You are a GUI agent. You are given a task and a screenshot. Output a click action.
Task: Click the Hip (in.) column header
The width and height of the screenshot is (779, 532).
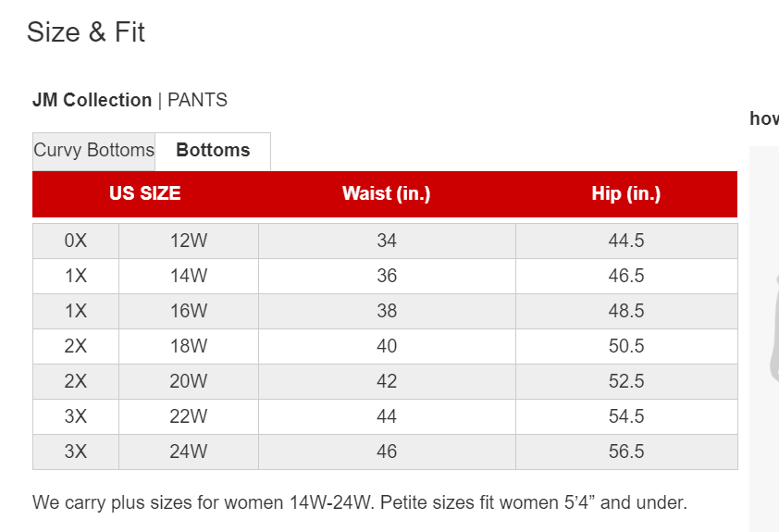pos(626,193)
